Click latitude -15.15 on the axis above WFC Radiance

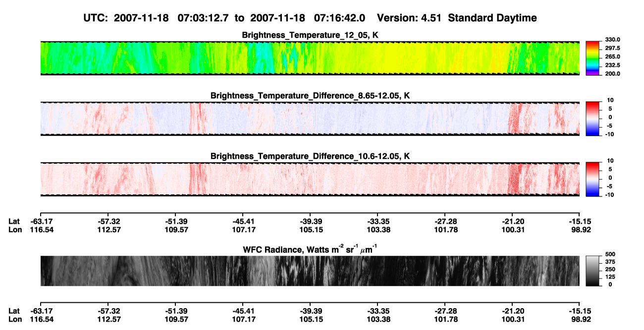click(x=580, y=221)
